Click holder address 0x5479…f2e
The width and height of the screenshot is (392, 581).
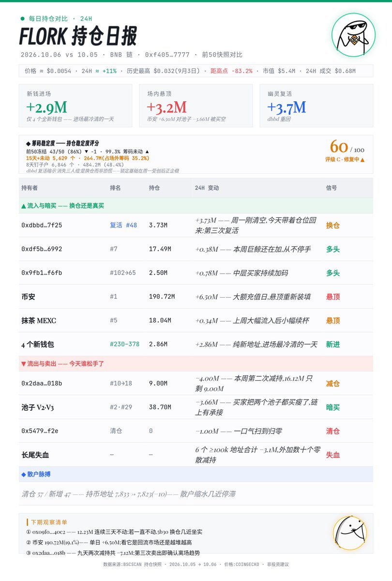click(x=40, y=431)
